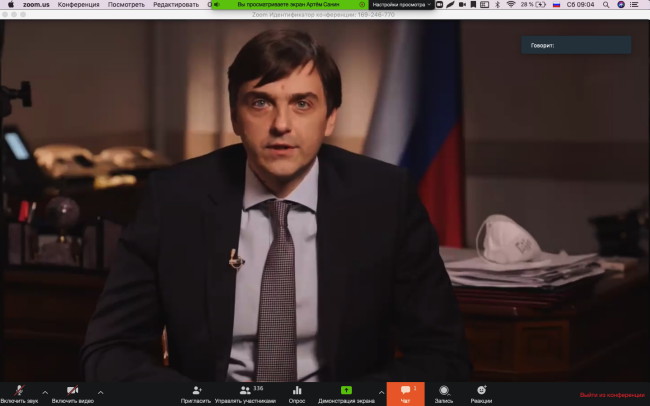The height and width of the screenshot is (406, 650).
Task: Open the Редактировать menu
Action: tap(177, 5)
